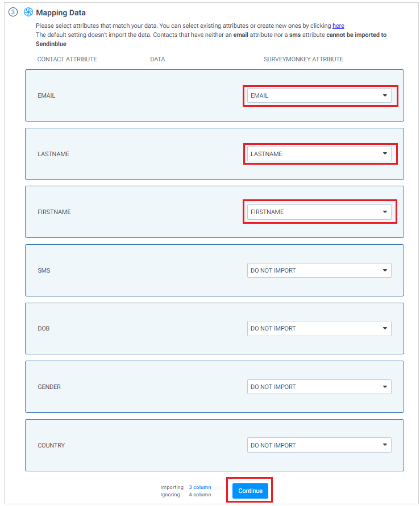420x506 pixels.
Task: Click the SurveyMonkey logo icon beside Mapping Data
Action: 28,12
